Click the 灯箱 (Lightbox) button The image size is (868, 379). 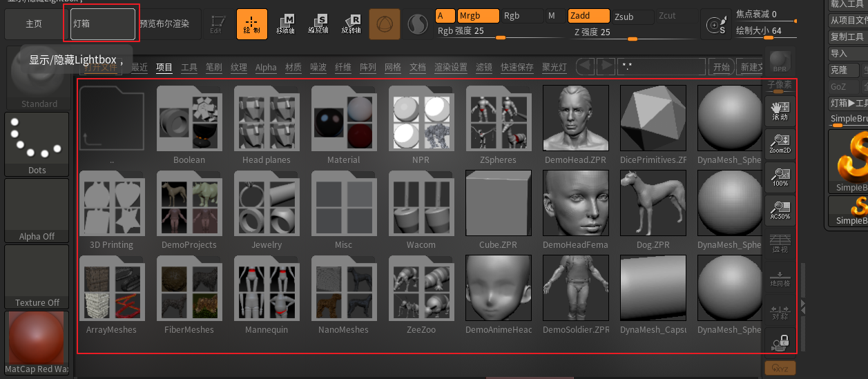104,24
